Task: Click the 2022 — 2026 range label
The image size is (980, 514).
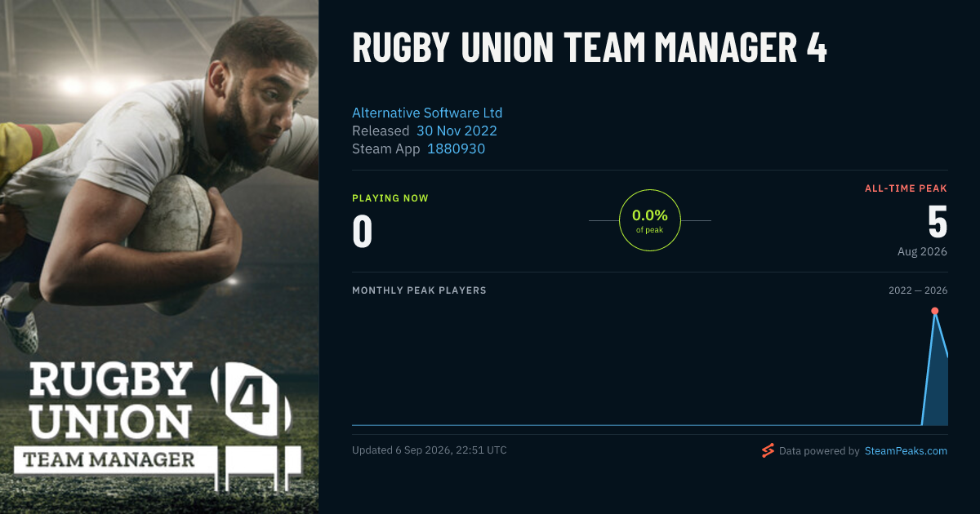Action: [x=918, y=290]
